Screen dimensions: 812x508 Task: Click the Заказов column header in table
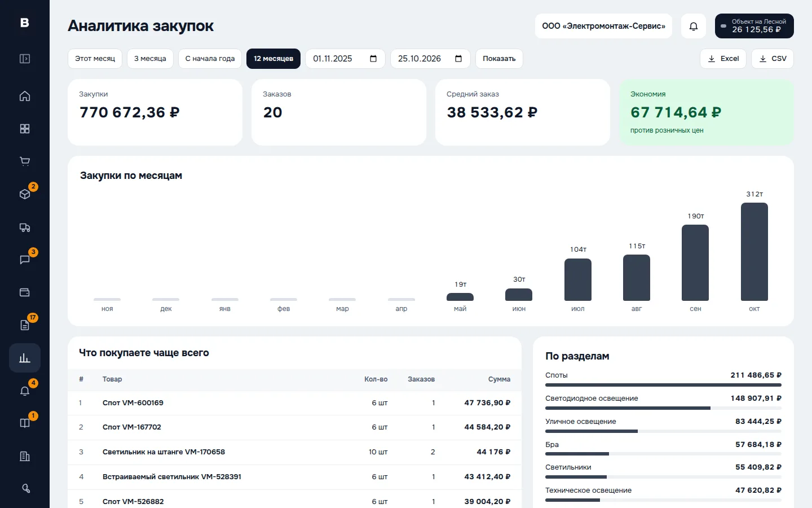(421, 379)
